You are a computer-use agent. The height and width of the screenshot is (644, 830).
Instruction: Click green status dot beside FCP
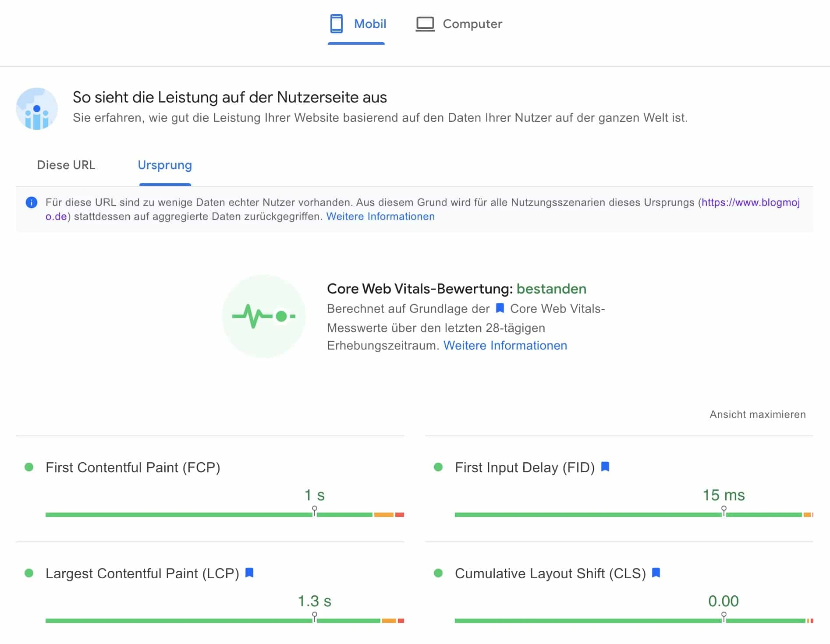tap(29, 467)
